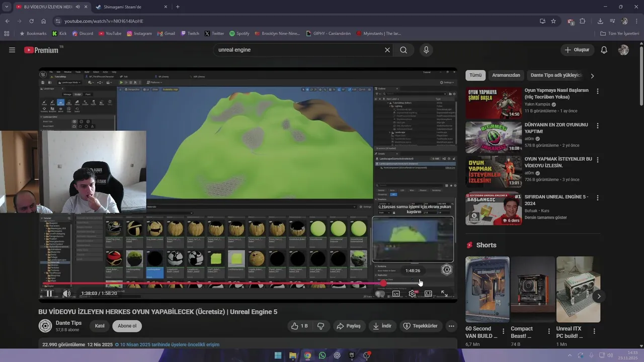This screenshot has width=644, height=362.
Task: Show more filter chips with right arrow
Action: coord(592,75)
